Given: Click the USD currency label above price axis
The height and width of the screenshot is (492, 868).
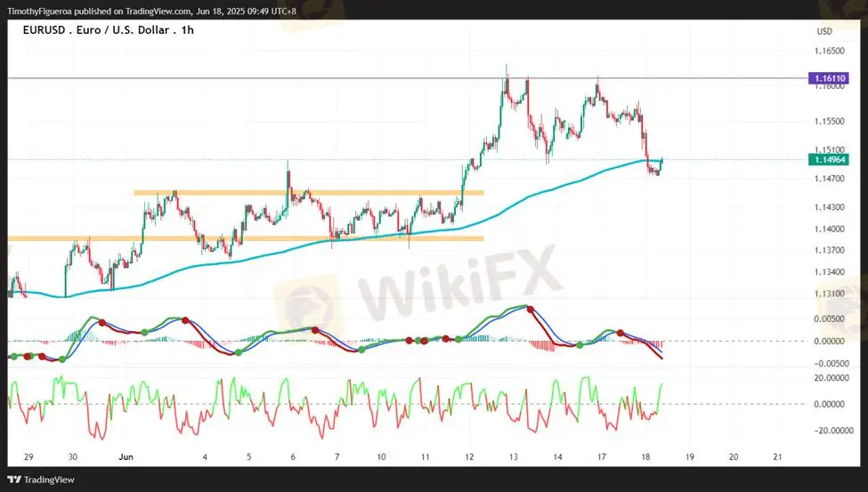Looking at the screenshot, I should click(x=824, y=31).
